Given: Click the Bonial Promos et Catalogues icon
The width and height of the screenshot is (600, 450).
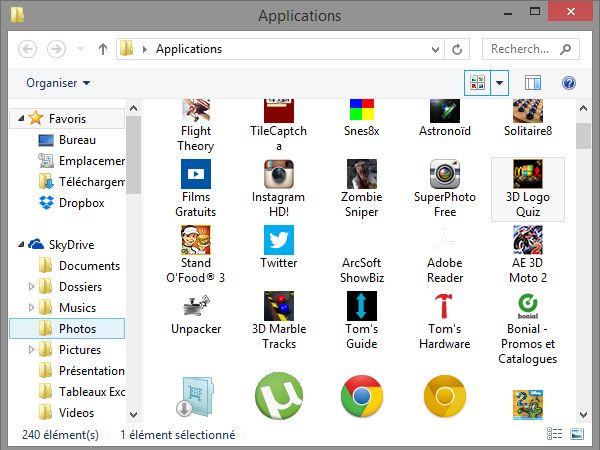Looking at the screenshot, I should point(528,306).
